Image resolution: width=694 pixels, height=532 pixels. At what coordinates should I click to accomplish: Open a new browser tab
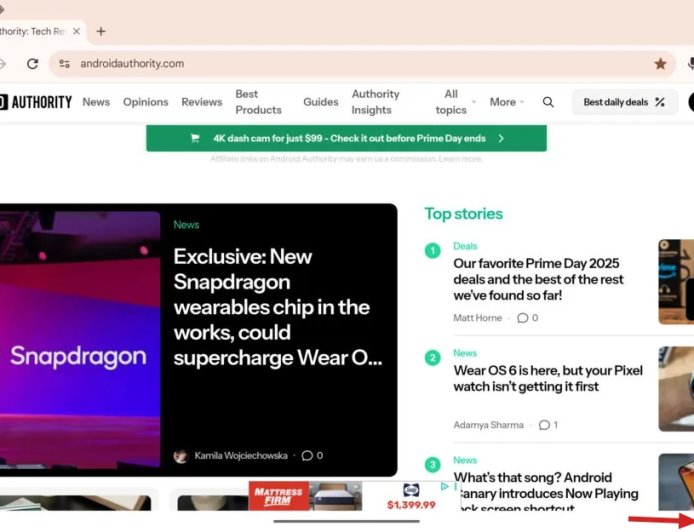tap(101, 31)
